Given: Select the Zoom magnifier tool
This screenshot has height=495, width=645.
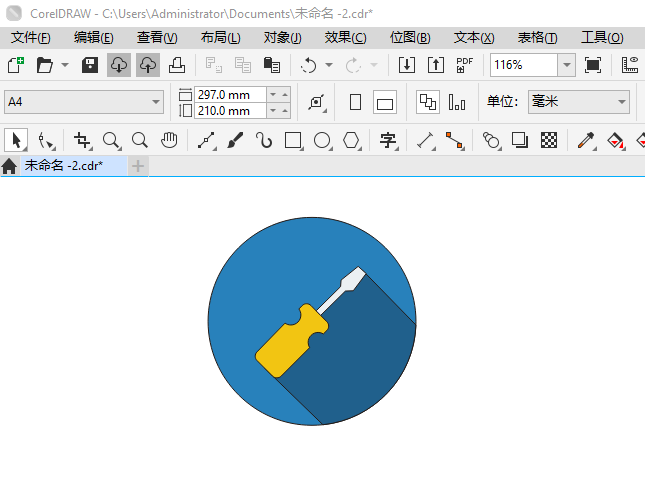Looking at the screenshot, I should (x=111, y=141).
